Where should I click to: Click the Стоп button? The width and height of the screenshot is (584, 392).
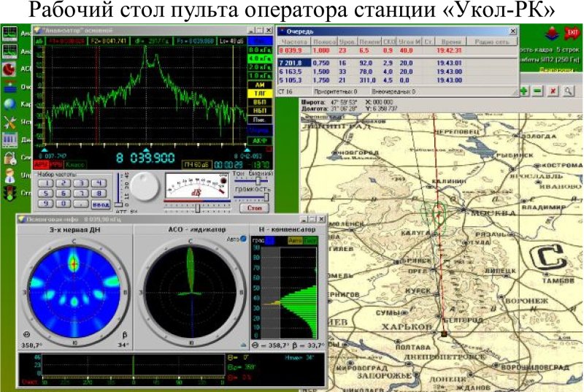(254, 208)
